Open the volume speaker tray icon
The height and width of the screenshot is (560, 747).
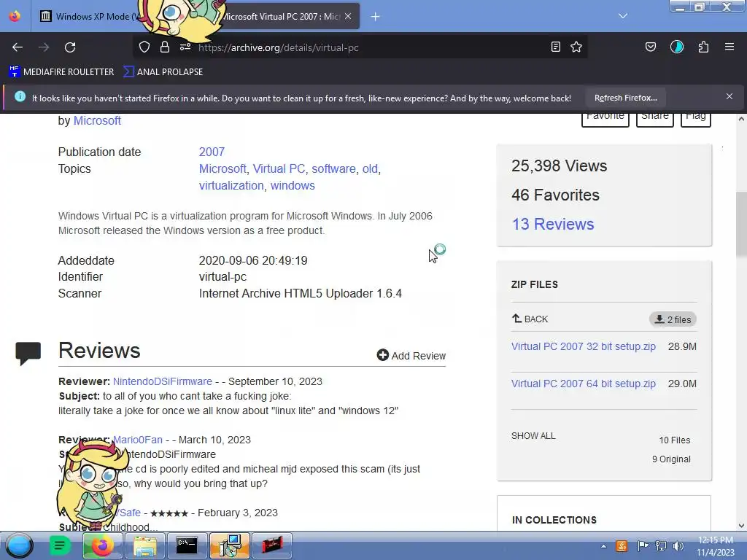(x=678, y=546)
